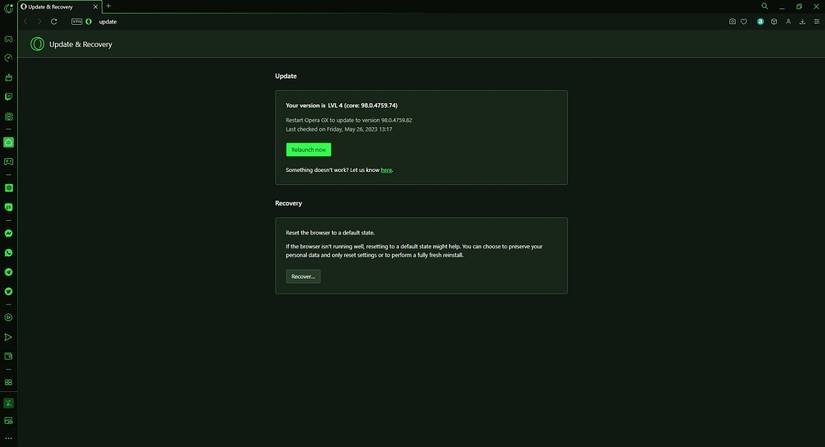Open My Flow arrow icon in the sidebar
Image resolution: width=825 pixels, height=447 pixels.
tap(8, 337)
